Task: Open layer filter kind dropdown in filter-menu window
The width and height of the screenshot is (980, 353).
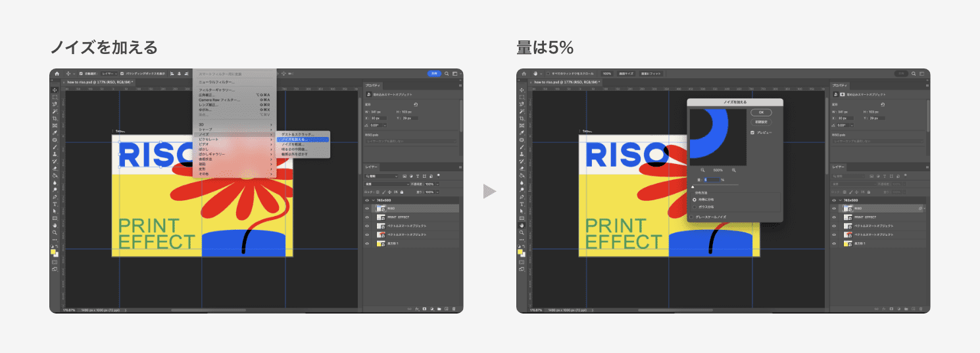Action: click(x=381, y=176)
